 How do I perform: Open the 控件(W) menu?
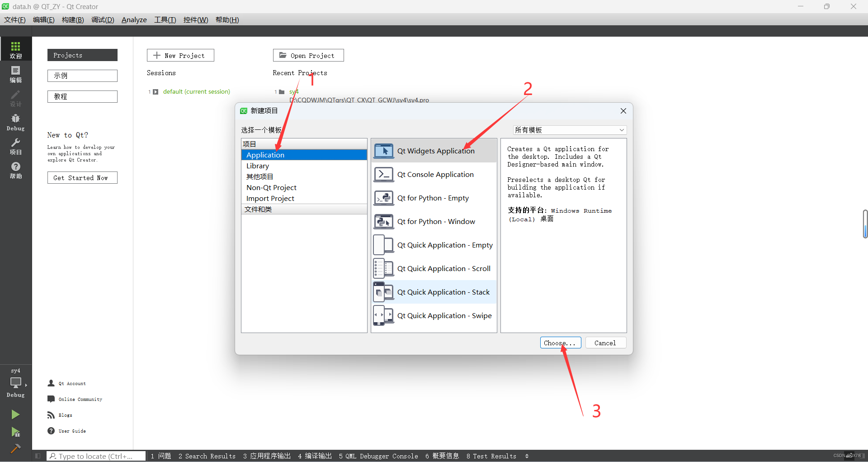pyautogui.click(x=196, y=20)
